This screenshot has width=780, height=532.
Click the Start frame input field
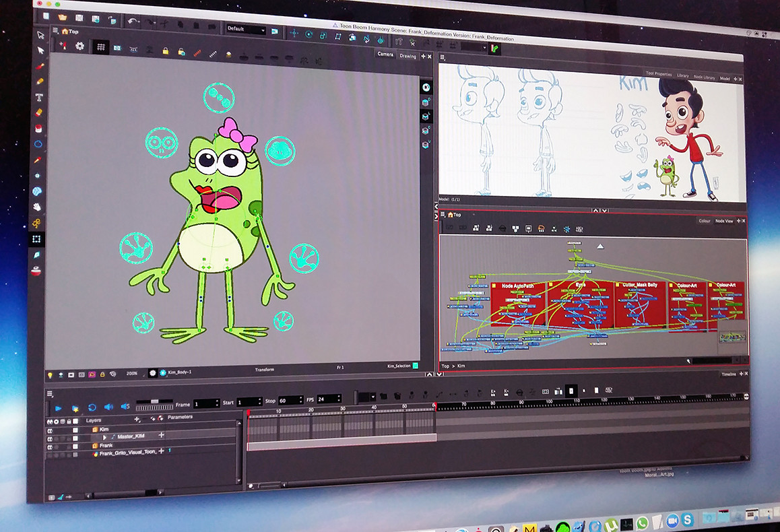(248, 402)
